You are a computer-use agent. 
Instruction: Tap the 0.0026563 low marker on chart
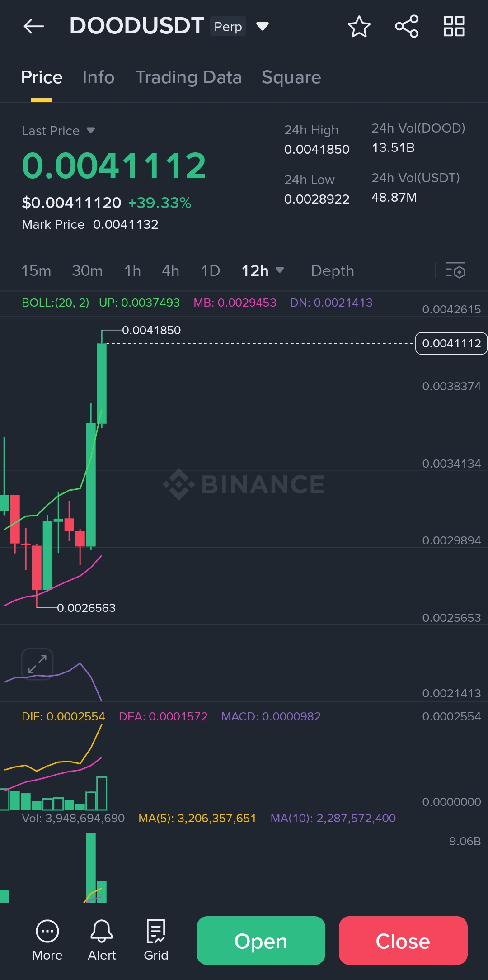pos(86,608)
